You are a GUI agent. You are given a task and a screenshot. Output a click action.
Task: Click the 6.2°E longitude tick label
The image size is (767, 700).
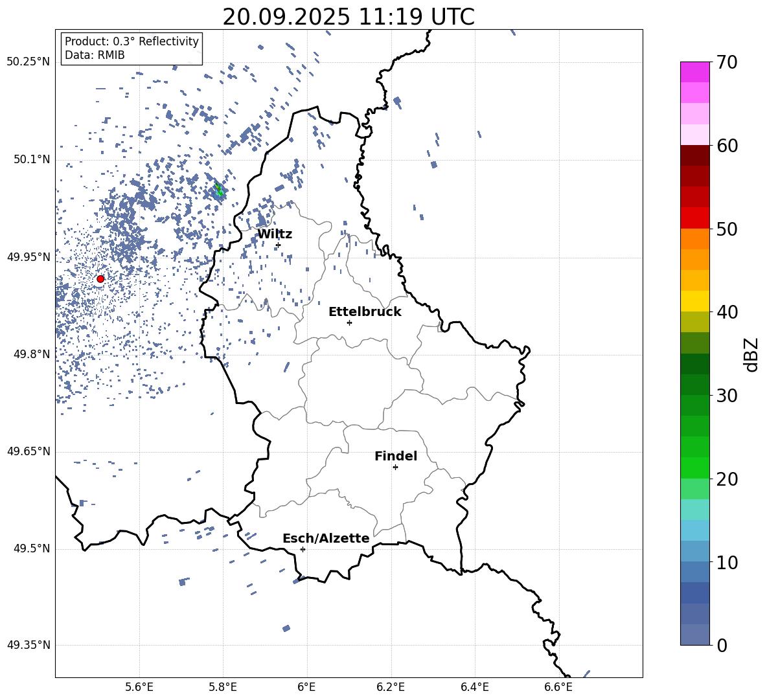pyautogui.click(x=391, y=687)
